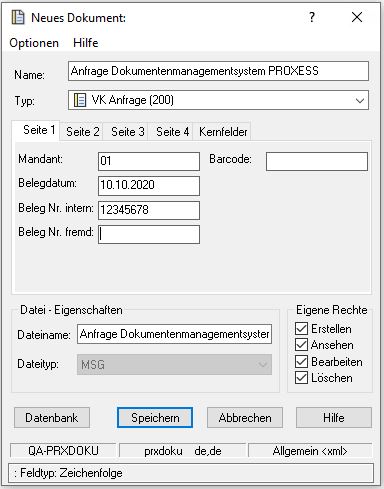Screen dimensions: 384x489
Task: Cancel with the Abbrechen button
Action: point(245,418)
